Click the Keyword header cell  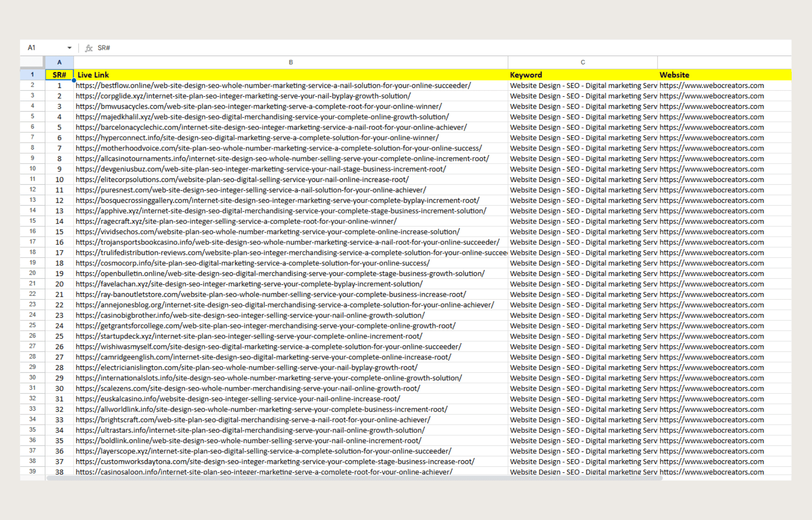click(x=583, y=75)
